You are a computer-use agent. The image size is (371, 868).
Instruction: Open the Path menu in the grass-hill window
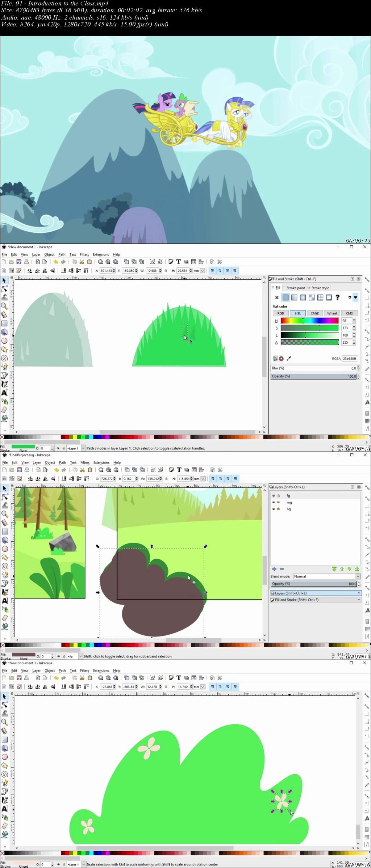(62, 255)
